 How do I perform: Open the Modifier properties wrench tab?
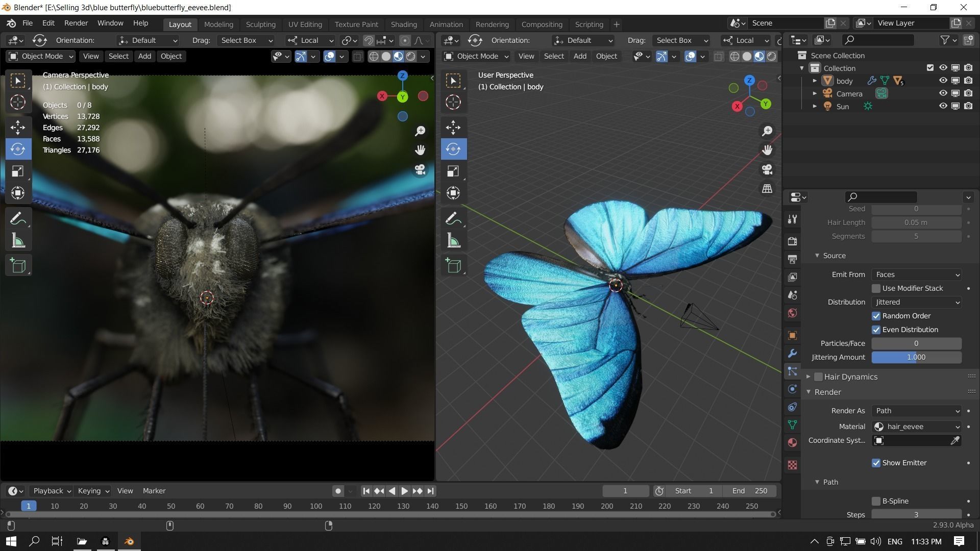click(792, 353)
